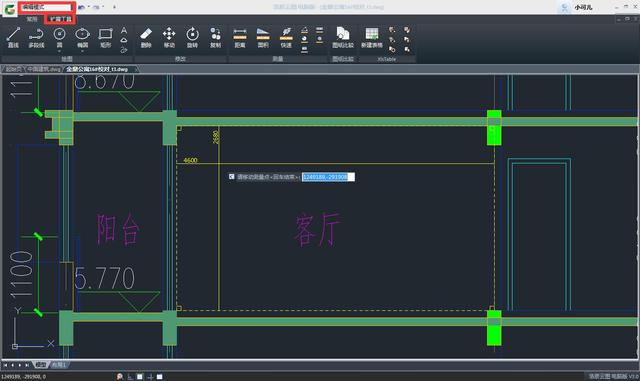This screenshot has width=640, height=381.
Task: Click the 4600 dimension text
Action: [x=190, y=160]
